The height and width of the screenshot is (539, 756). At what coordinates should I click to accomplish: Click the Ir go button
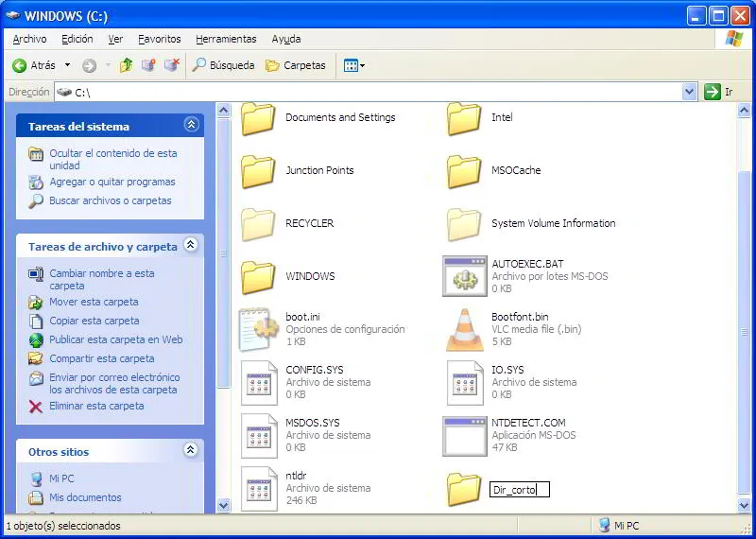[x=719, y=92]
